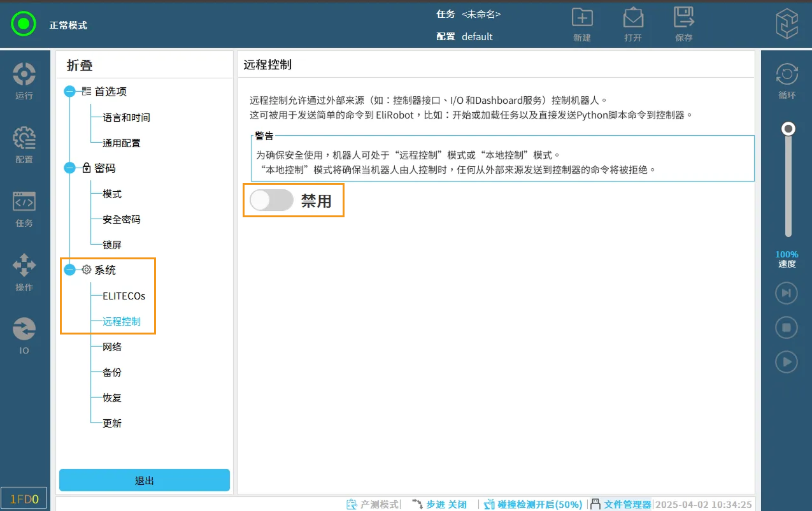Toggle 步进 状态 in the status bar

[446, 503]
